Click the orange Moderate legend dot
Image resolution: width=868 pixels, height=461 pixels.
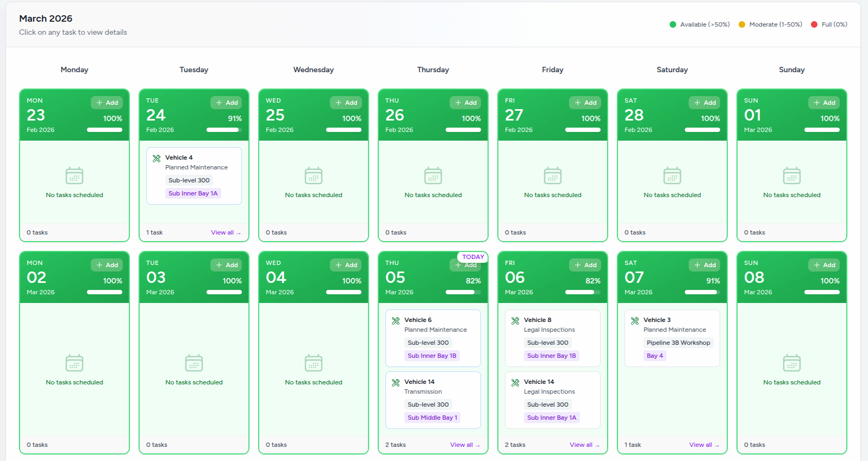[742, 24]
